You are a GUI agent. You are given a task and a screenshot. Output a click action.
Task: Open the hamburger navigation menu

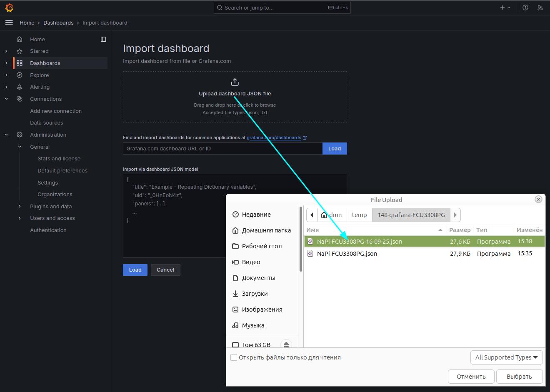(x=9, y=22)
